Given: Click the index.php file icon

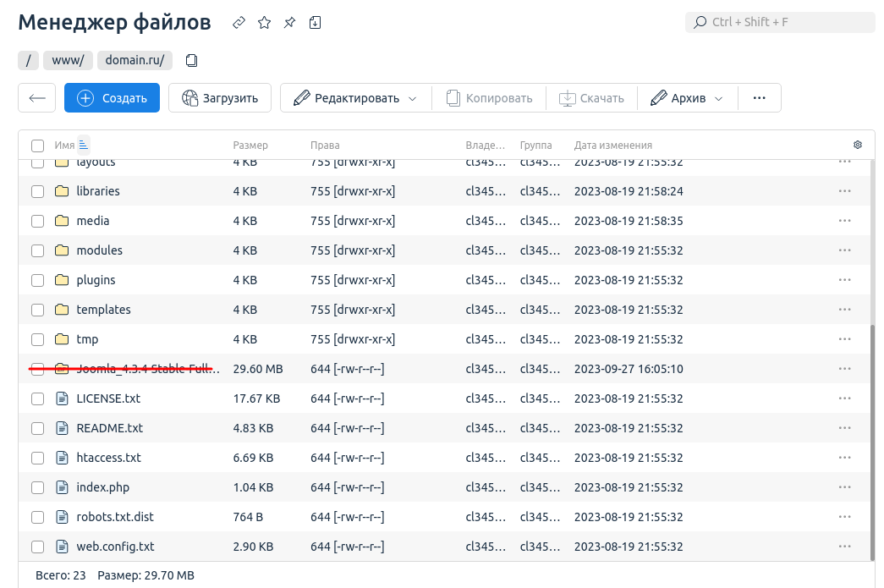Looking at the screenshot, I should click(62, 487).
